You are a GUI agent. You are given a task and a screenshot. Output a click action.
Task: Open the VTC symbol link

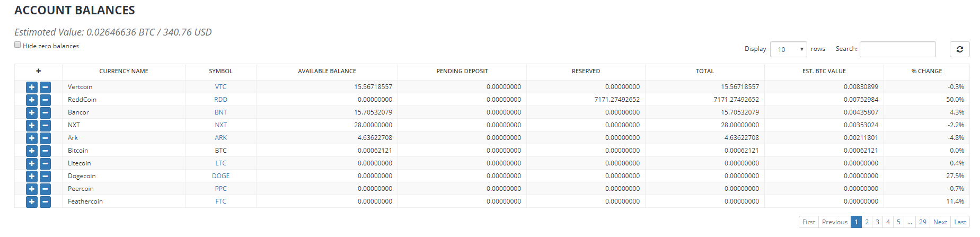(220, 87)
